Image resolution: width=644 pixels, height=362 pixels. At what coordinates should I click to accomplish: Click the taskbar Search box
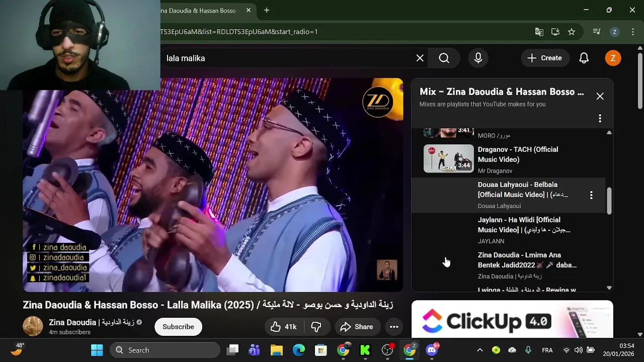pos(165,350)
